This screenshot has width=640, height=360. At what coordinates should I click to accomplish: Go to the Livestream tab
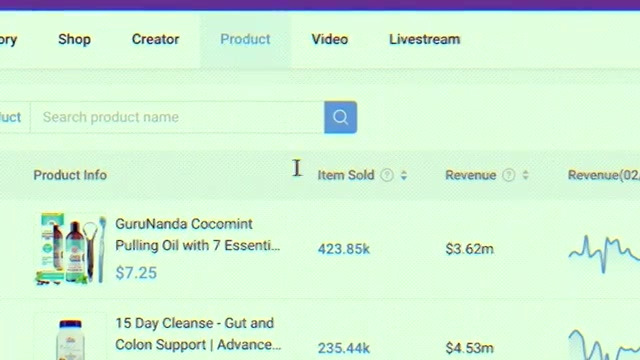pyautogui.click(x=424, y=39)
